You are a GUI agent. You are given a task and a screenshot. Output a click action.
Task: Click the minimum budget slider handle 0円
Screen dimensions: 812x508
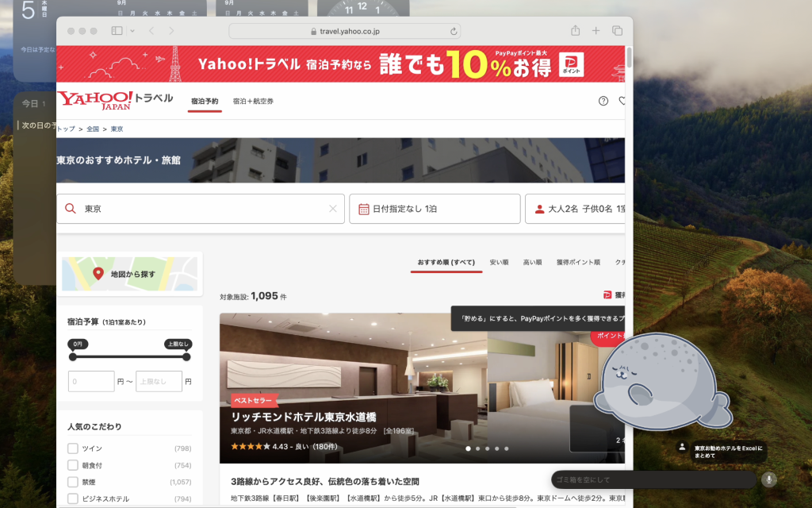73,356
